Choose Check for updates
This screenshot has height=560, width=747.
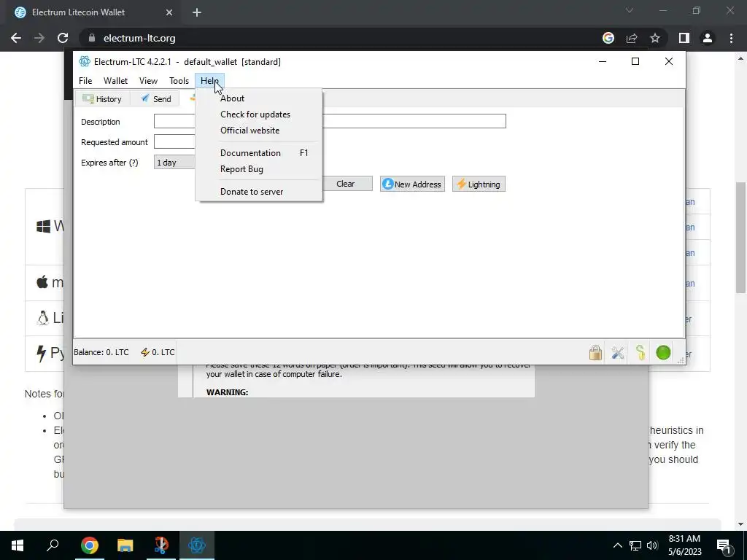point(259,114)
